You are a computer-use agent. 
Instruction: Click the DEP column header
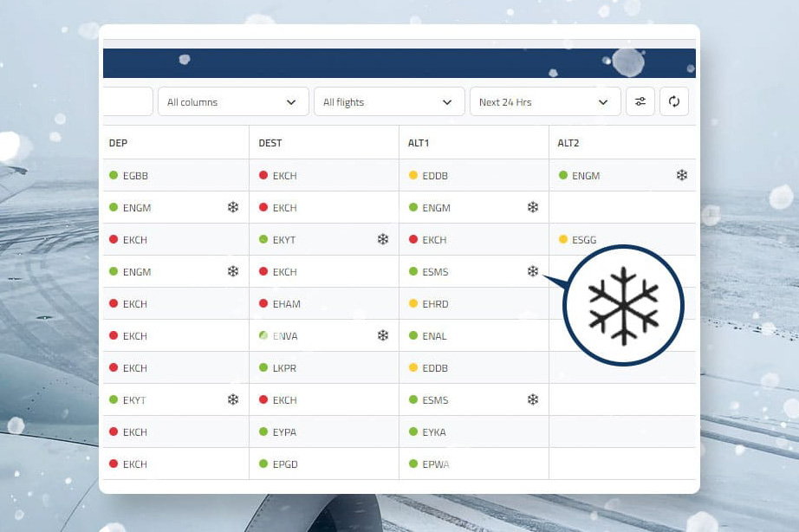[117, 143]
